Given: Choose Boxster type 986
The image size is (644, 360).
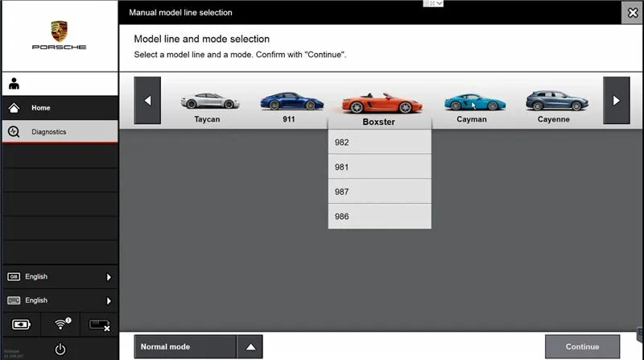Looking at the screenshot, I should (x=379, y=216).
